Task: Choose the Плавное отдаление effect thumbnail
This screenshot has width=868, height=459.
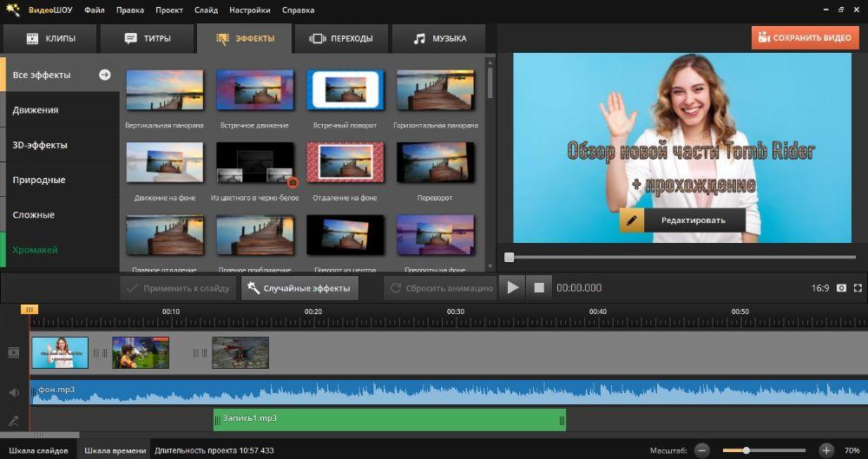Action: point(164,235)
